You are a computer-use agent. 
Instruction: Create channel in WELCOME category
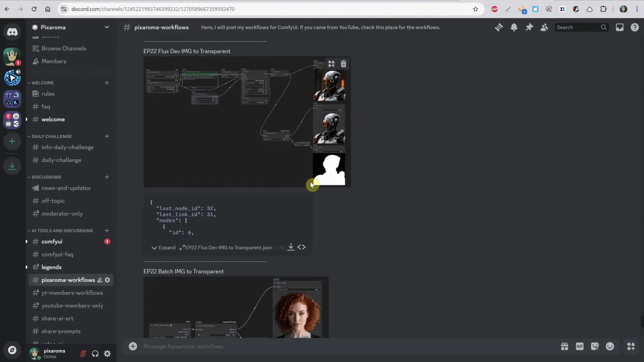[x=107, y=83]
